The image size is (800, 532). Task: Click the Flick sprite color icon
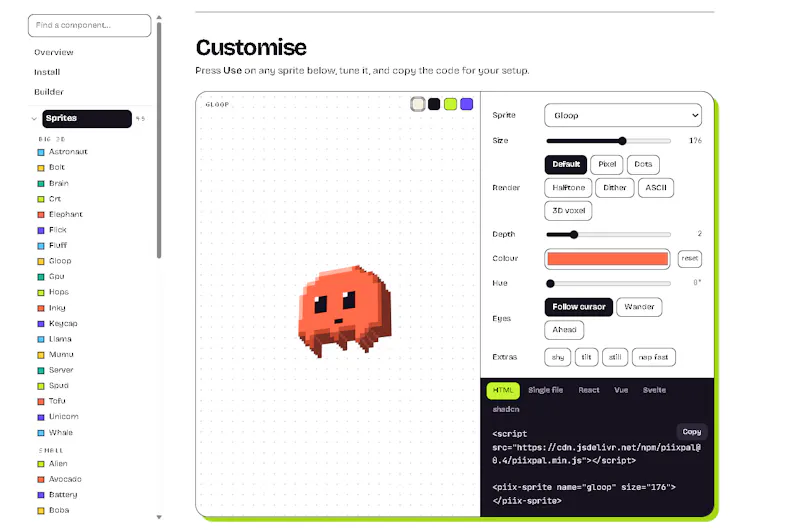click(41, 230)
